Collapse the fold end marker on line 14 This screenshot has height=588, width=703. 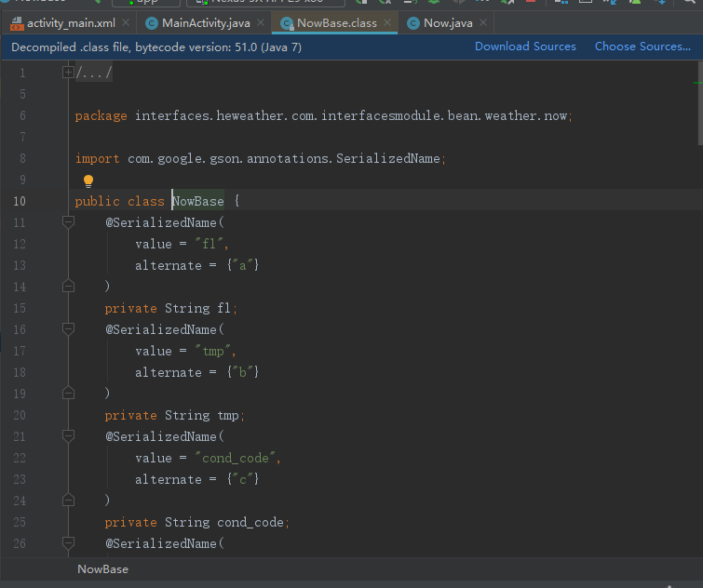pos(68,287)
